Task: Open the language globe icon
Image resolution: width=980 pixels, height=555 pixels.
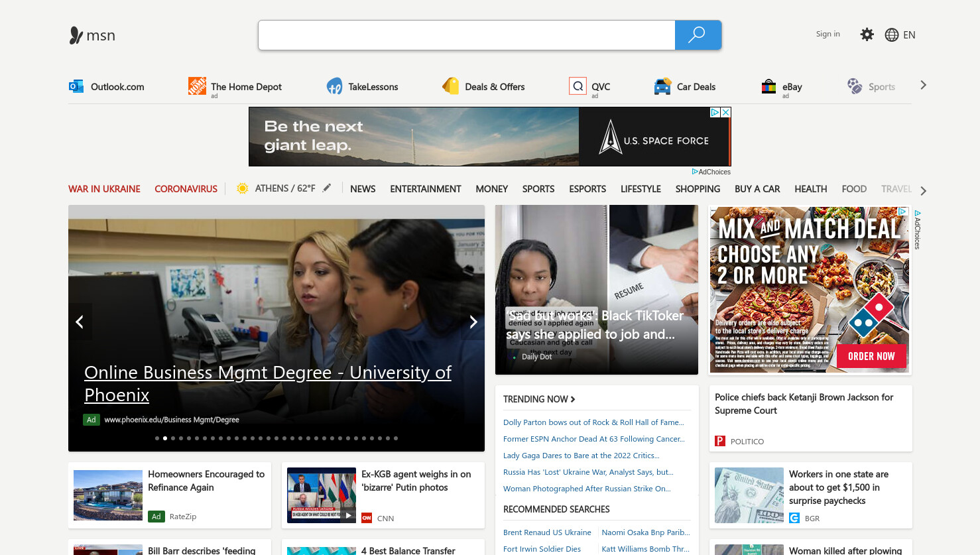Action: pyautogui.click(x=892, y=35)
